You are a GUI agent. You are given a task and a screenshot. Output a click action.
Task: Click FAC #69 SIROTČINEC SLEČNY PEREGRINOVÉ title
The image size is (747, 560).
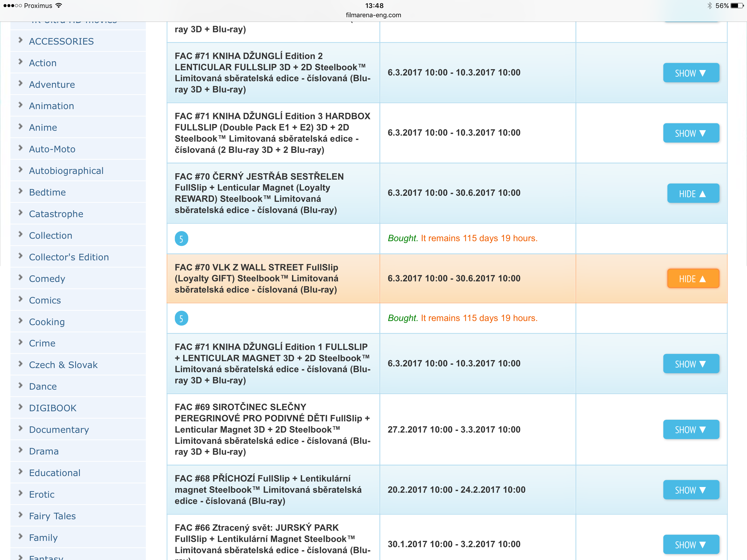[x=273, y=429]
